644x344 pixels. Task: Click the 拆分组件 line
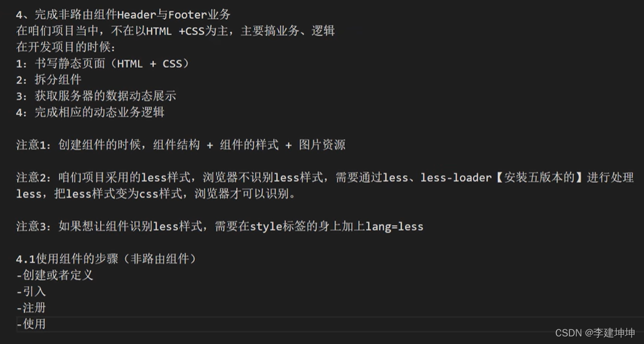pyautogui.click(x=49, y=80)
